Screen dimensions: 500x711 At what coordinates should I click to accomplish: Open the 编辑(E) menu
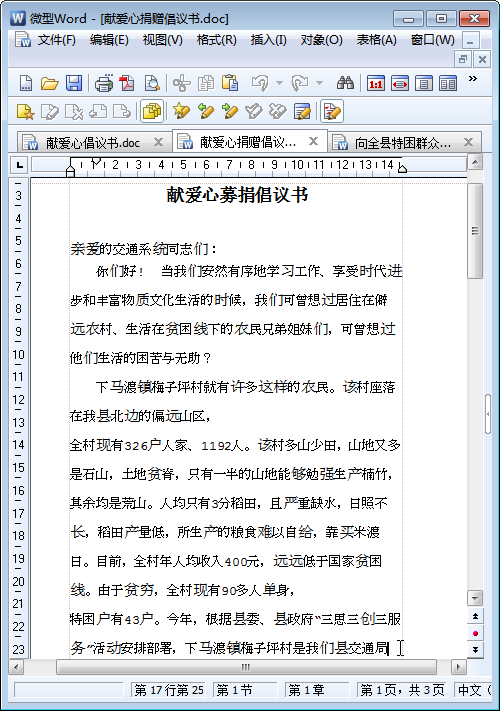tap(109, 40)
